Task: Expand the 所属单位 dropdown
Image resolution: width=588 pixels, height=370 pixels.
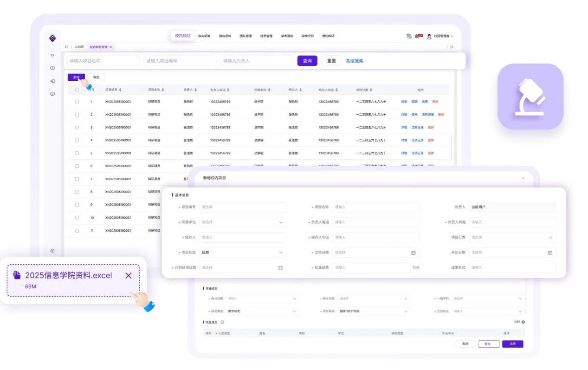Action: point(280,222)
